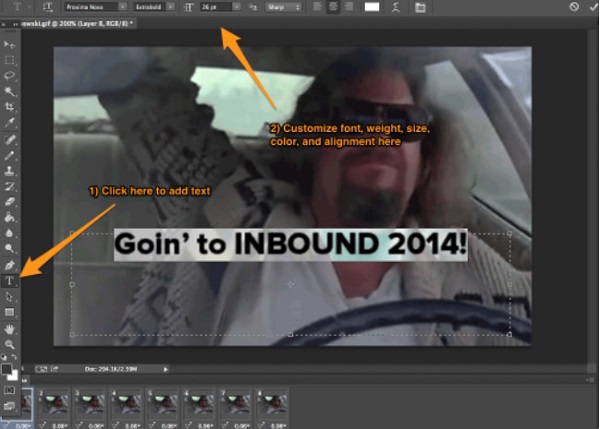Swap foreground and background colors
600x429 pixels.
[x=15, y=357]
